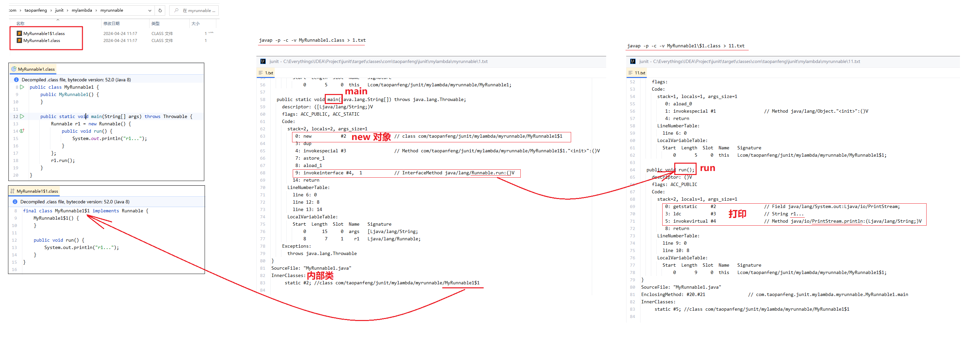Click the class icon on MyRunnable1.class tab
This screenshot has width=980, height=346.
14,69
